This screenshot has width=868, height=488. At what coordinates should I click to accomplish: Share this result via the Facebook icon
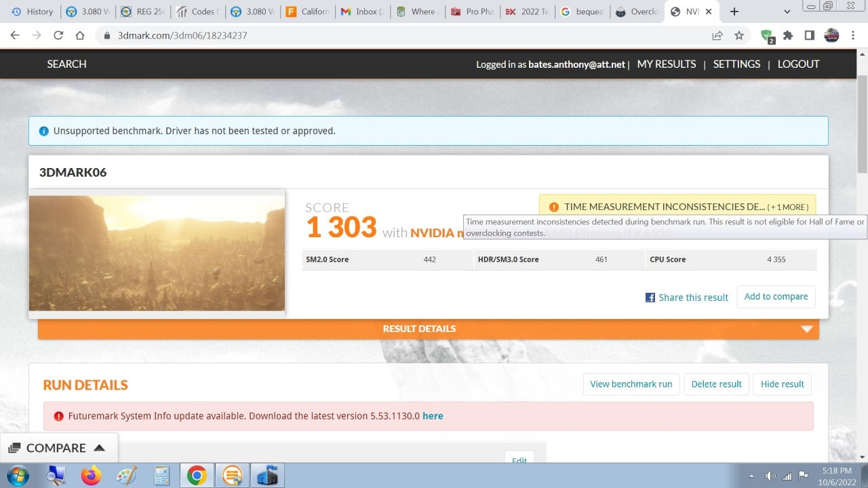click(x=650, y=297)
